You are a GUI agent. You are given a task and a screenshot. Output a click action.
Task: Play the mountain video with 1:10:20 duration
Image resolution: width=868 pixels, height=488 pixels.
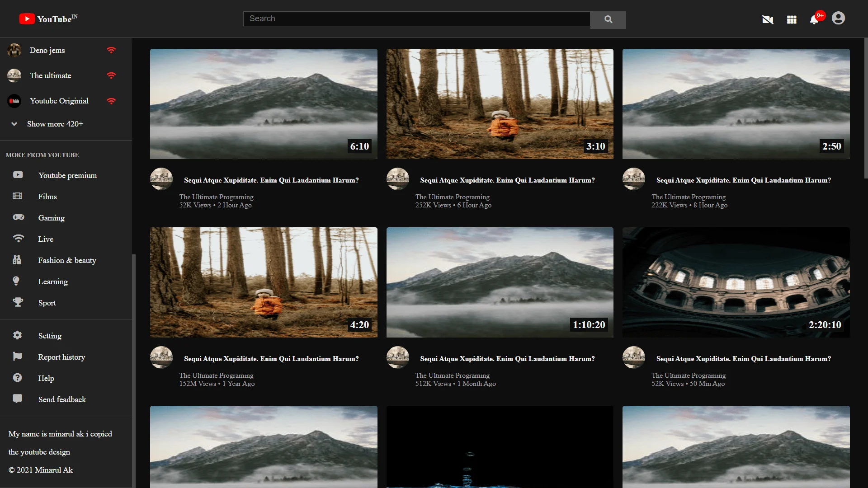coord(500,282)
